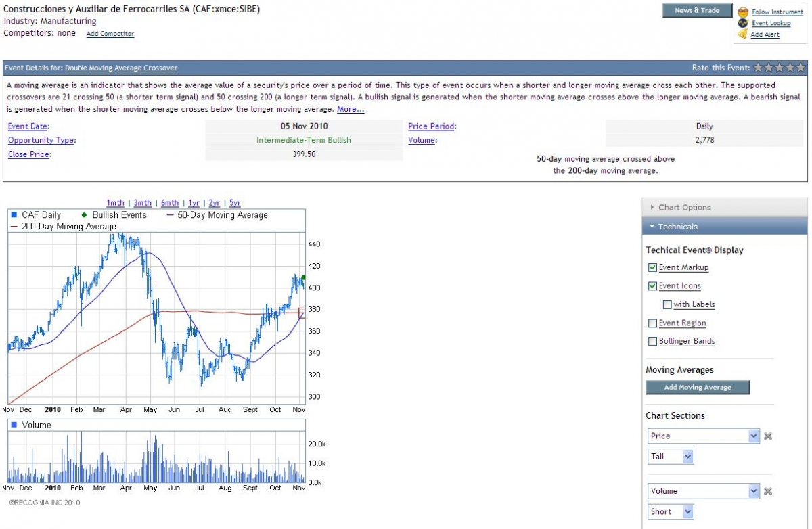The height and width of the screenshot is (529, 812).
Task: Open the Double Moving Average Crossover link
Action: 121,68
